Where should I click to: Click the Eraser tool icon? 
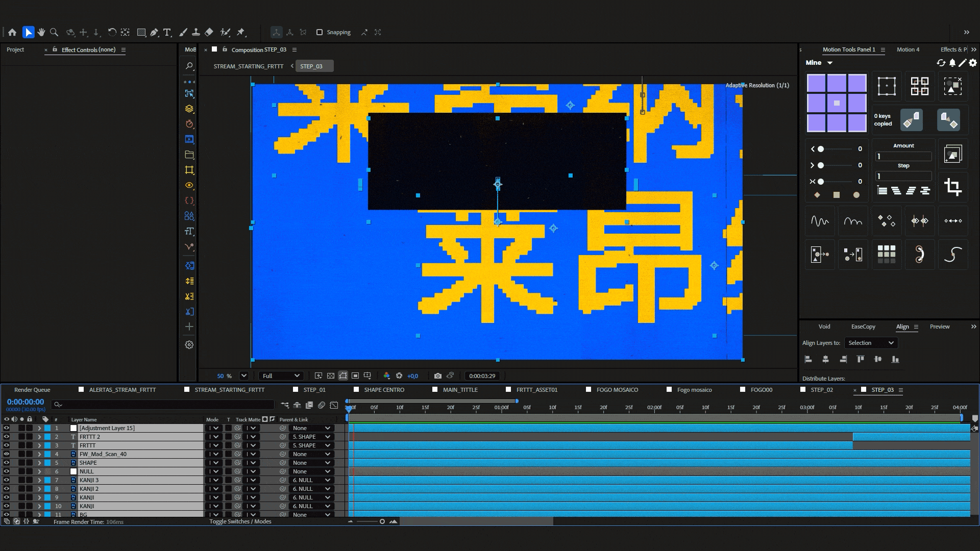[x=209, y=32]
